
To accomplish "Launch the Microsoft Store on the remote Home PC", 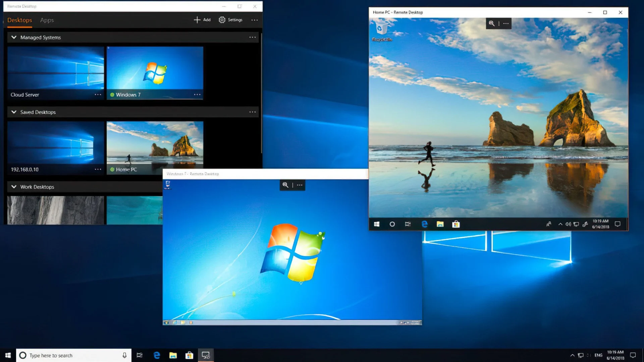I will (x=457, y=224).
